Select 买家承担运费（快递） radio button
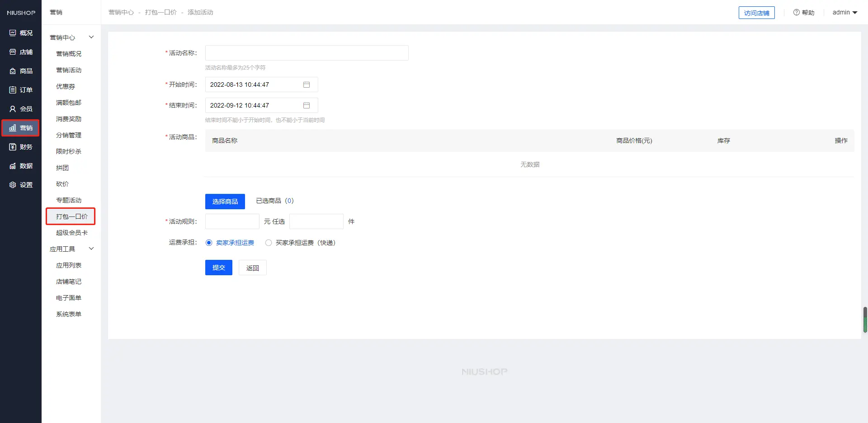The width and height of the screenshot is (868, 423). coord(269,243)
